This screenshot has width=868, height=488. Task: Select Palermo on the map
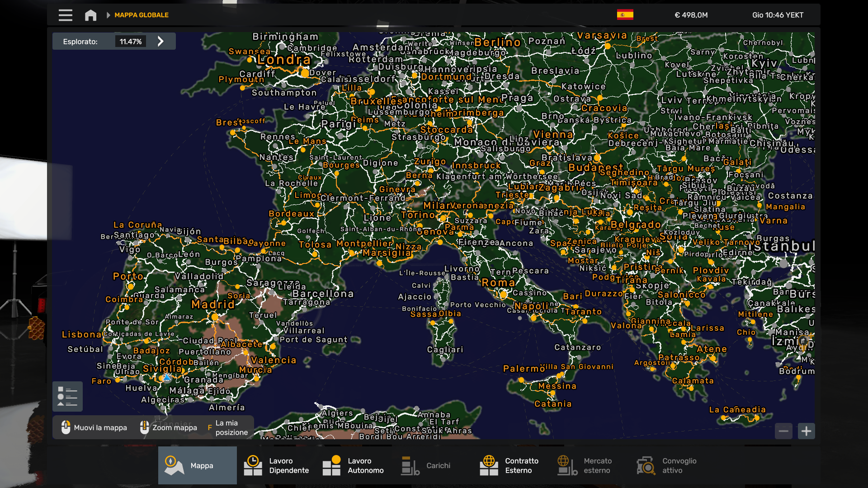pyautogui.click(x=524, y=369)
